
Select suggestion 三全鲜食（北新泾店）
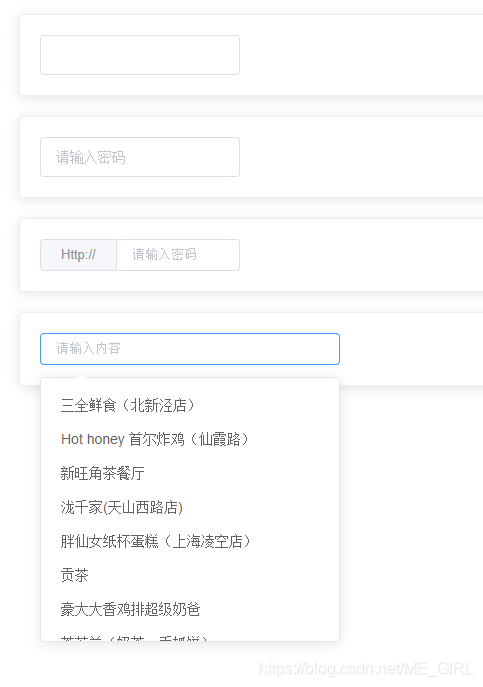click(190, 405)
